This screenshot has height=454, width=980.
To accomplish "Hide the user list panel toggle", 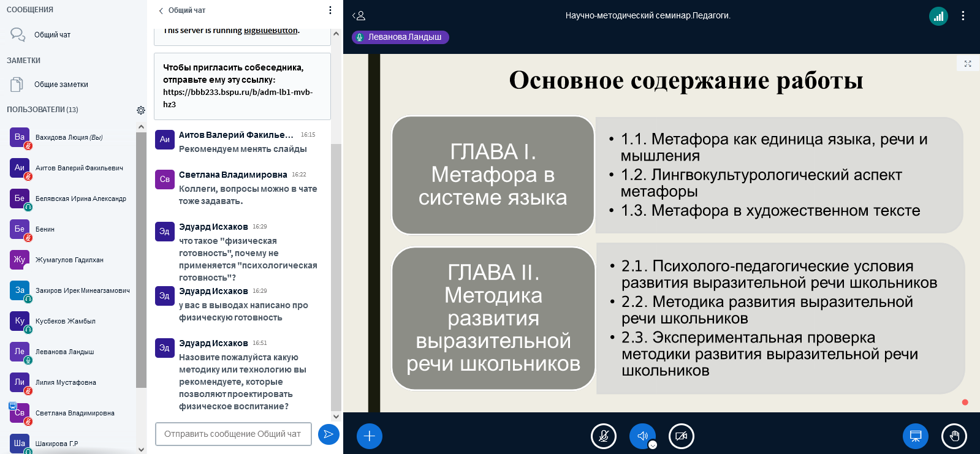I will [359, 16].
